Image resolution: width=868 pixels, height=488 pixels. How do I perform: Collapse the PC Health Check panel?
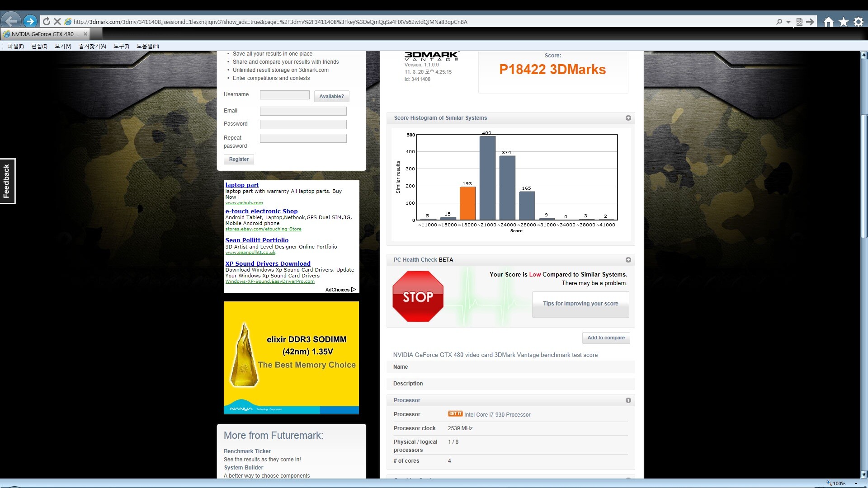click(x=628, y=260)
